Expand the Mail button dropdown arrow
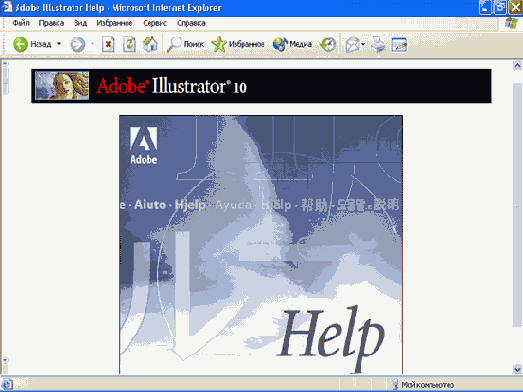 coord(363,44)
